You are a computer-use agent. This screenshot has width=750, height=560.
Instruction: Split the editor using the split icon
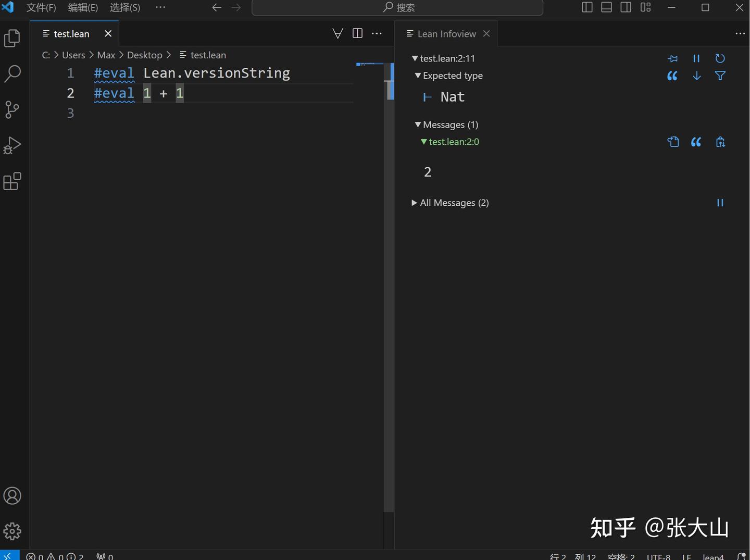tap(358, 33)
